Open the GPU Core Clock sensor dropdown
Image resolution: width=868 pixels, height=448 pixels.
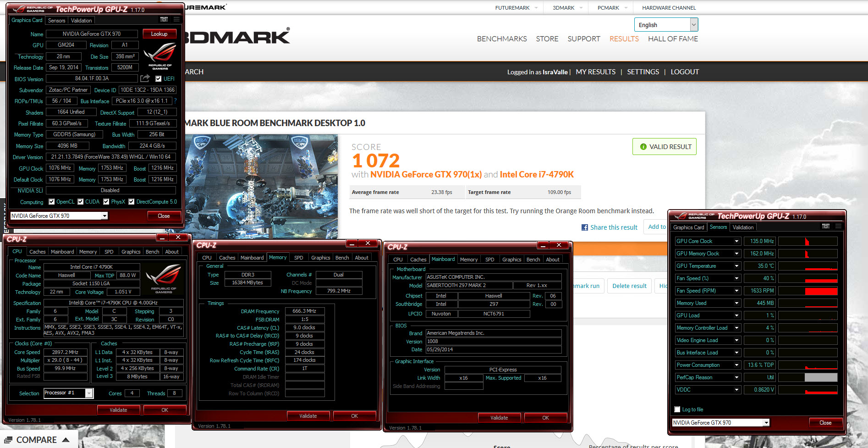tap(737, 241)
